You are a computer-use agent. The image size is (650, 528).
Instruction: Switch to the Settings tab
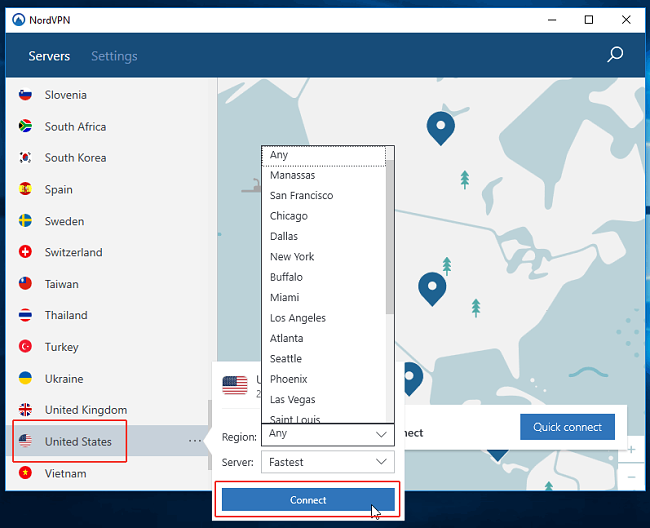click(x=114, y=56)
